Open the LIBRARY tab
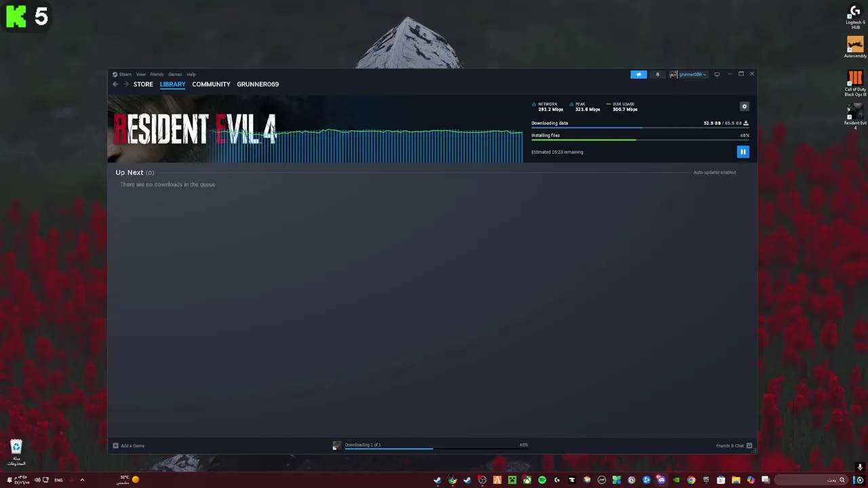 click(172, 84)
